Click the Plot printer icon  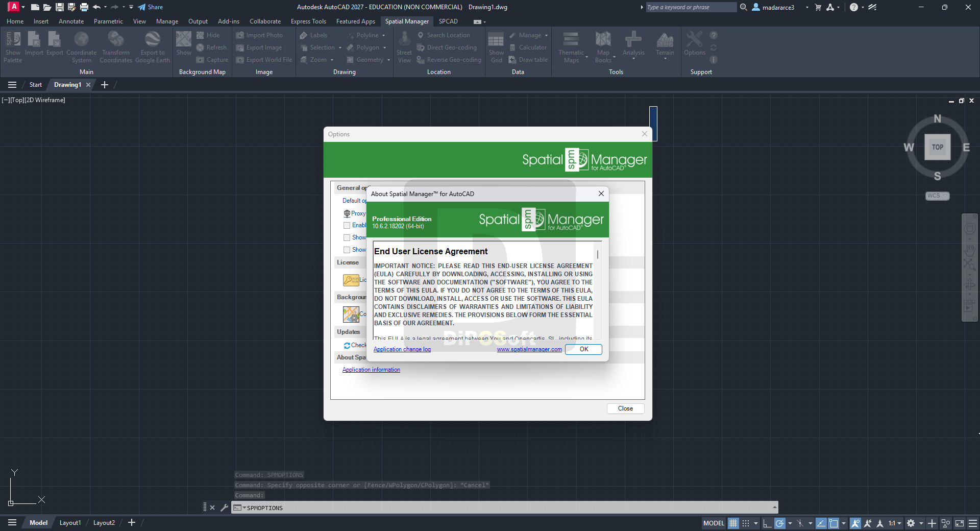pos(84,7)
